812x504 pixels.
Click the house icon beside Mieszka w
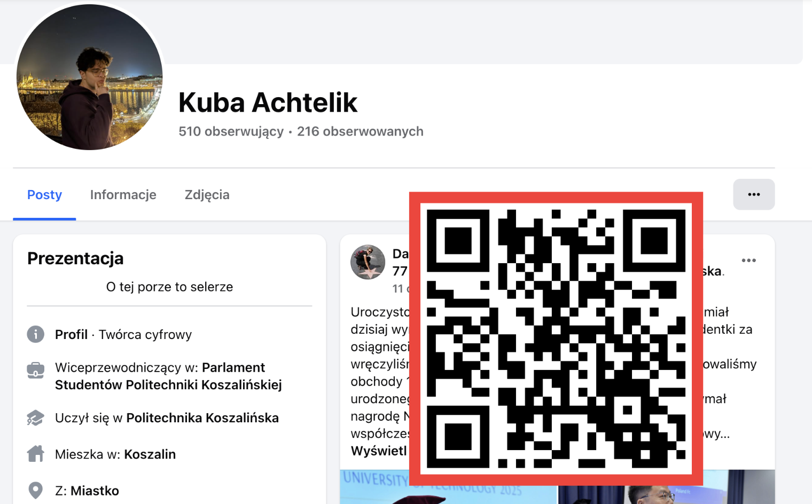tap(36, 454)
